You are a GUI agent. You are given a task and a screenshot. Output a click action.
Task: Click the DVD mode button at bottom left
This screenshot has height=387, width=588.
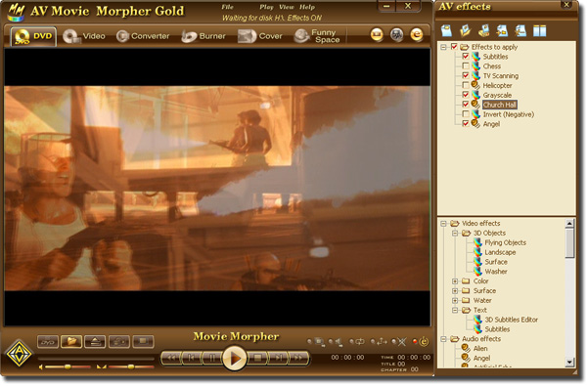pyautogui.click(x=48, y=342)
